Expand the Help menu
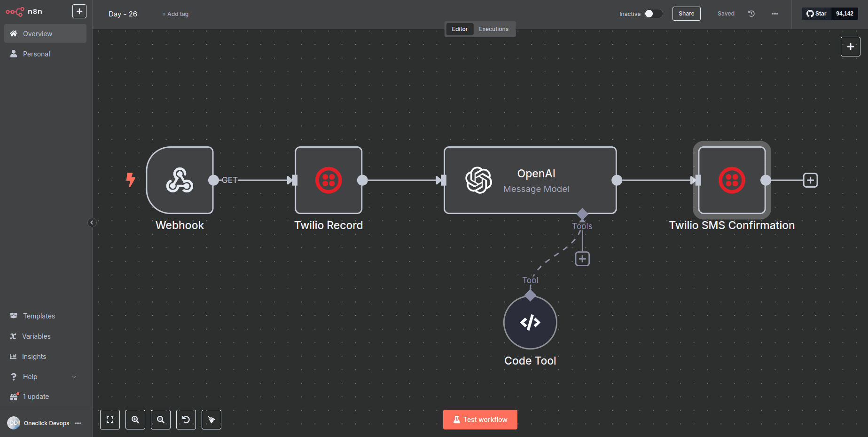This screenshot has height=437, width=868. click(x=45, y=377)
